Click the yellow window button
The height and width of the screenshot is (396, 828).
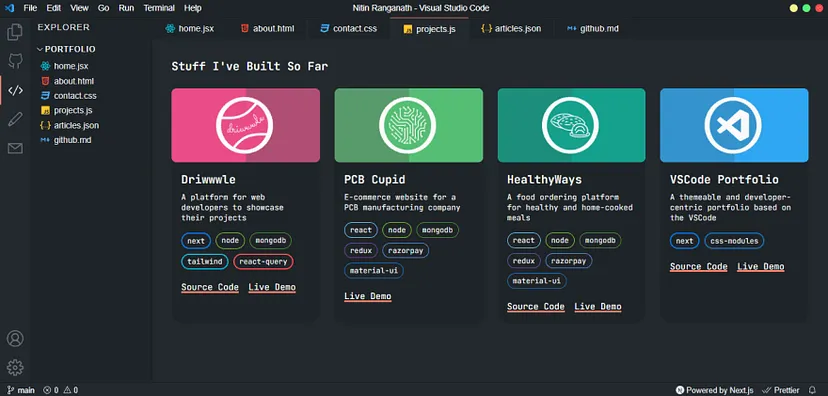coord(794,8)
